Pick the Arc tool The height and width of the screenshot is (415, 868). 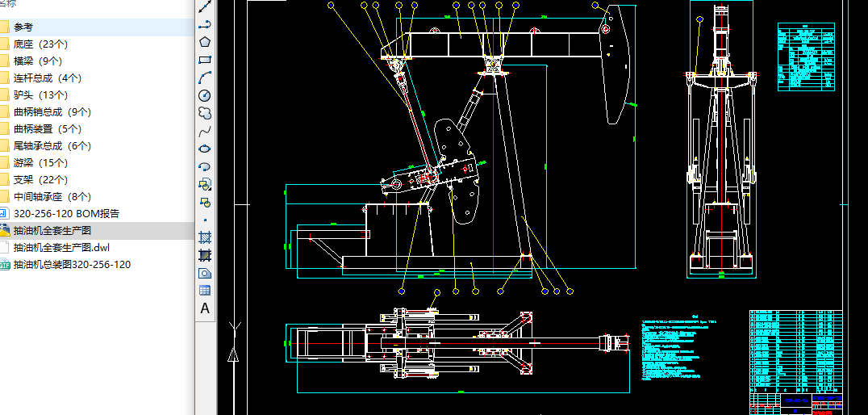205,78
